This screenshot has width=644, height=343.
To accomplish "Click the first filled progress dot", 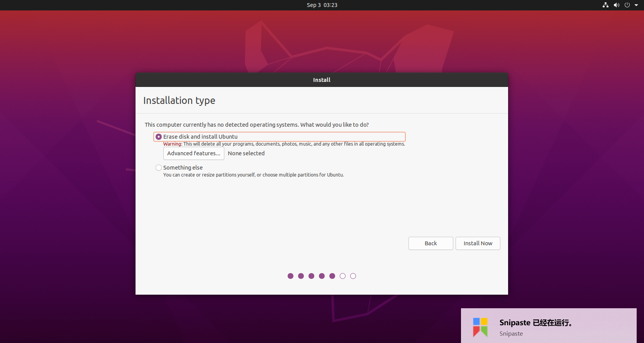I will coord(291,276).
